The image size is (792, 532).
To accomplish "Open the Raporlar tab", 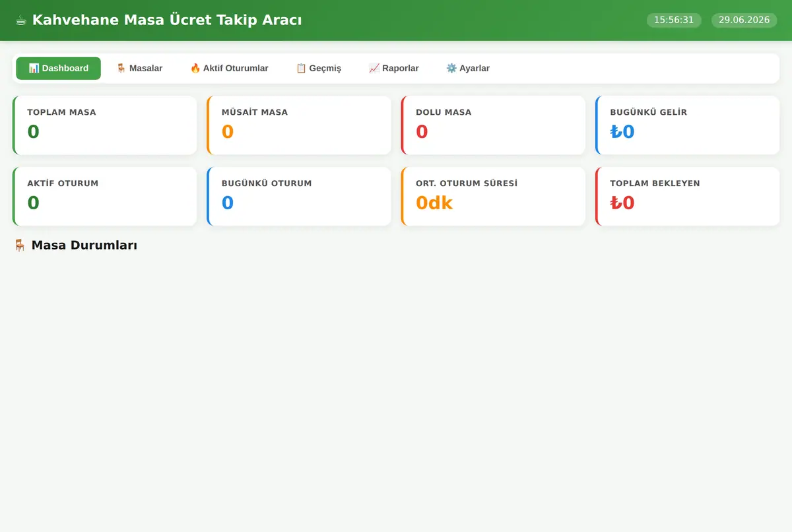I will coord(394,68).
